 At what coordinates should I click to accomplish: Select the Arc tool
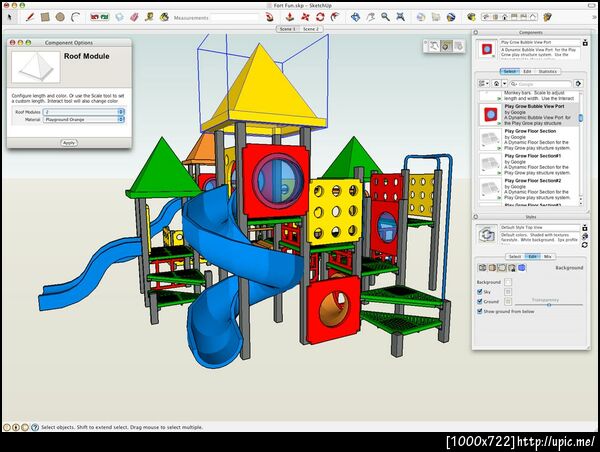pos(75,17)
